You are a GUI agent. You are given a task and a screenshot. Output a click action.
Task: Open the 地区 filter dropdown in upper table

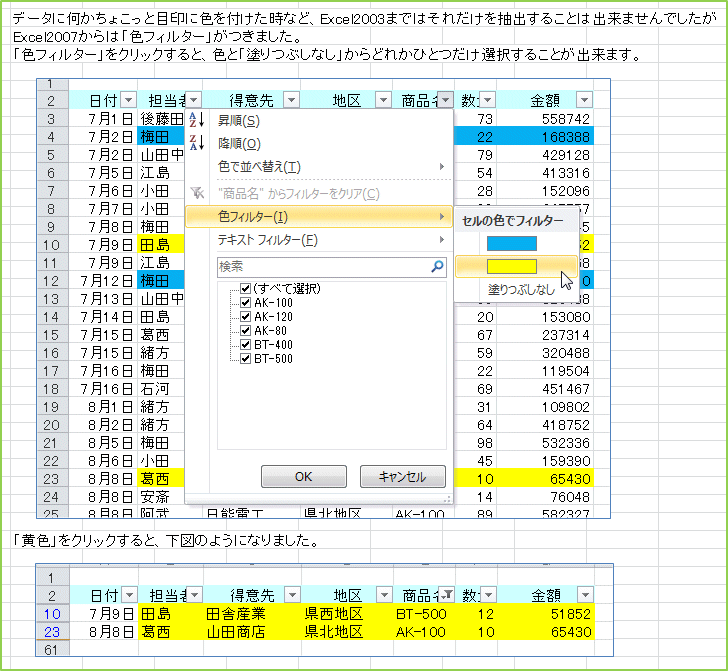(384, 99)
